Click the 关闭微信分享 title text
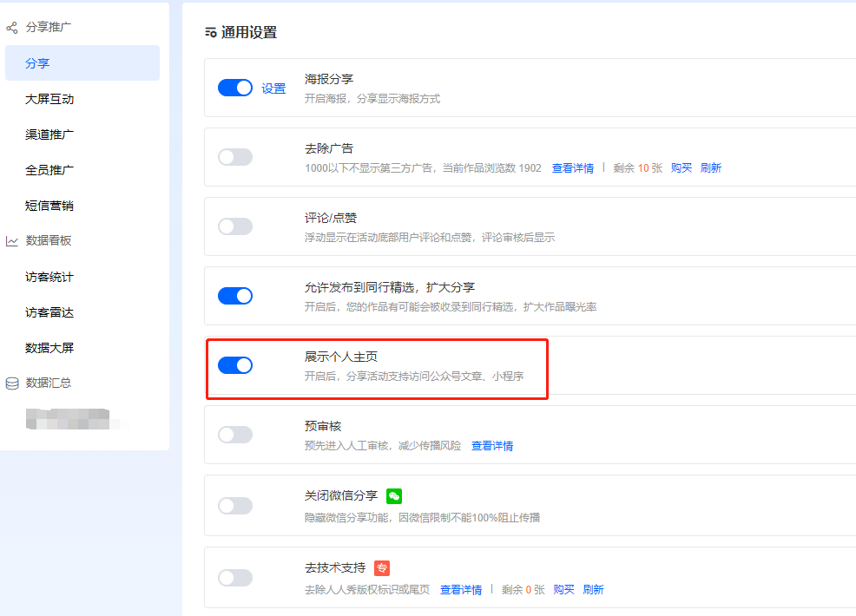Viewport: 856px width, 616px height. point(341,495)
